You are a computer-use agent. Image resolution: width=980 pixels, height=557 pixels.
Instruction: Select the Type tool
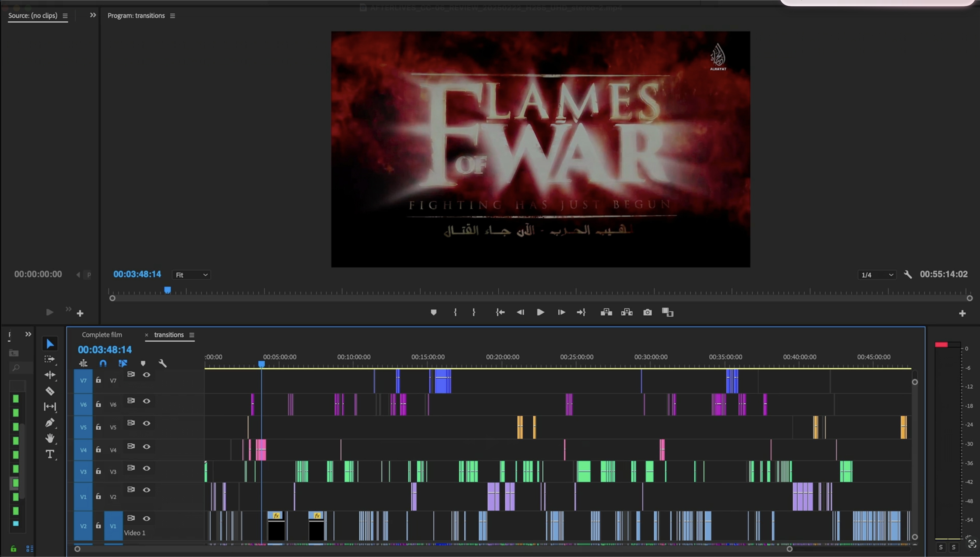[50, 454]
